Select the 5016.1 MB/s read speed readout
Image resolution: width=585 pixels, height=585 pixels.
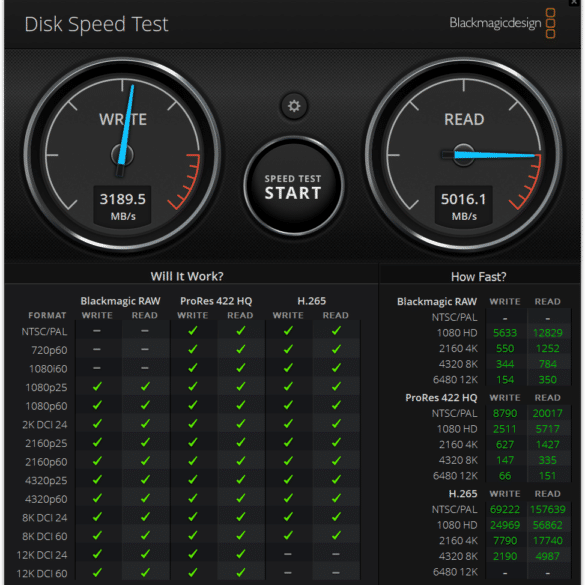(x=463, y=206)
